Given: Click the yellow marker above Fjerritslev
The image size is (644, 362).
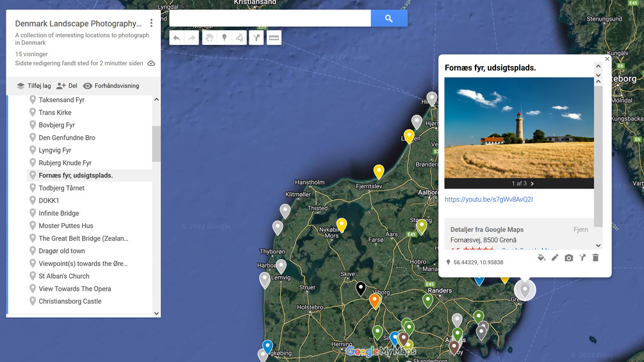Looking at the screenshot, I should pos(379,172).
